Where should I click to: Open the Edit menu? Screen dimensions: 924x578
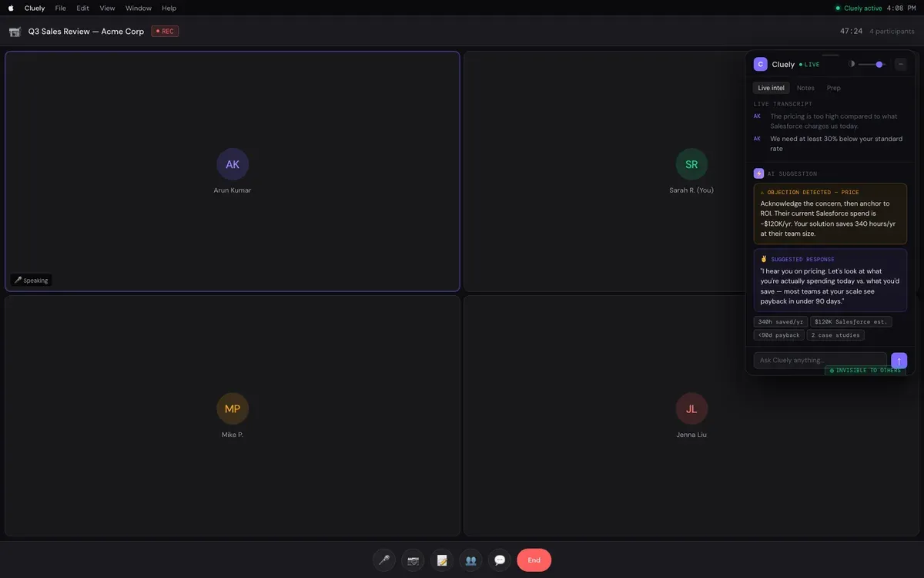coord(82,8)
